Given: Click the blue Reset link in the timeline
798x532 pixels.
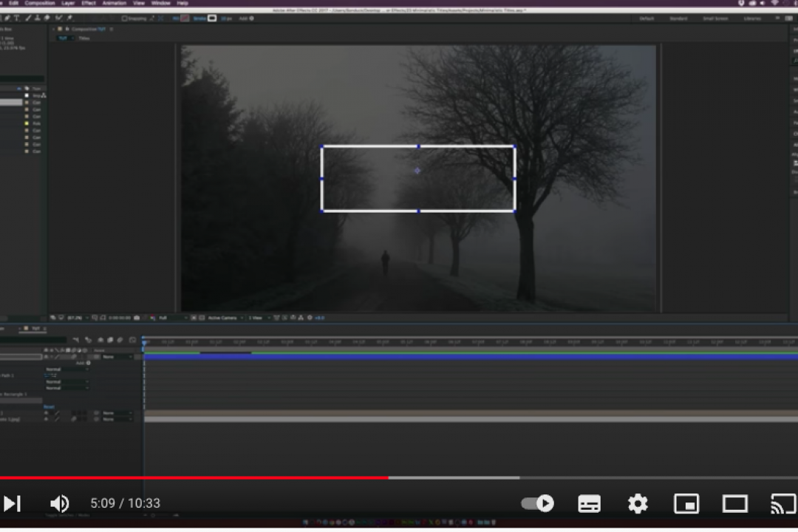Looking at the screenshot, I should [x=49, y=407].
